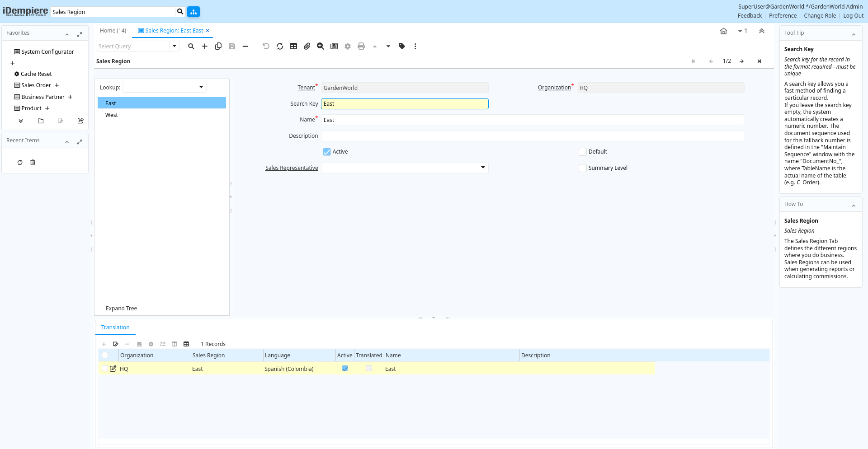Create a new record with plus icon
The image size is (868, 449).
205,46
